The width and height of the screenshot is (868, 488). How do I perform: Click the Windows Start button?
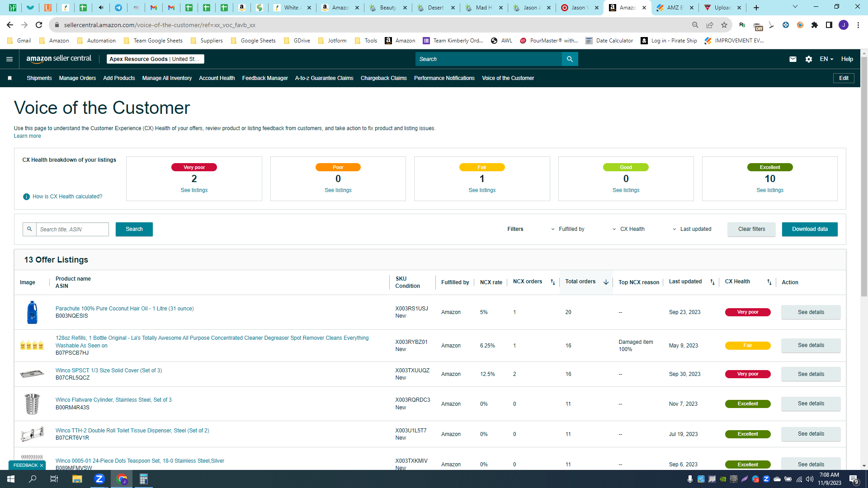coord(11,479)
